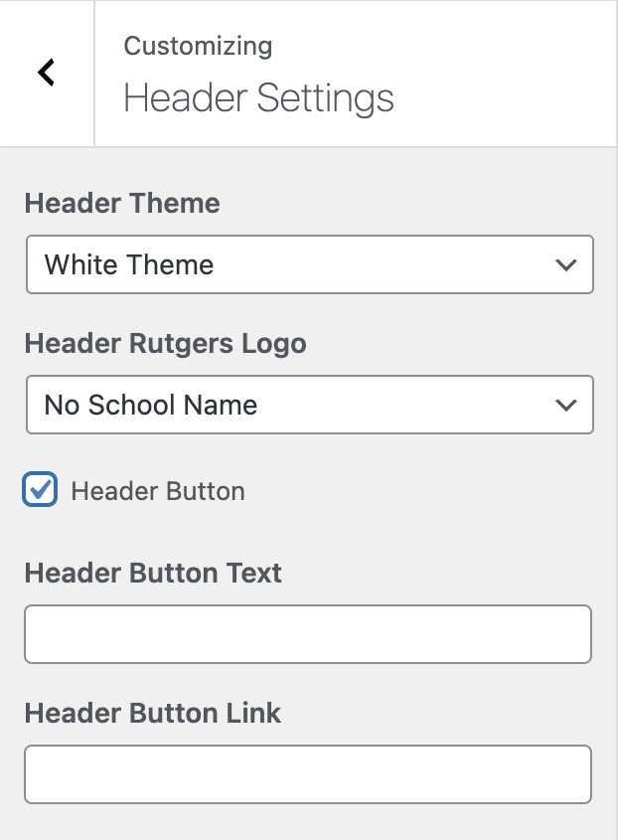Click the Header Button Text field label
618x840 pixels.
153,574
